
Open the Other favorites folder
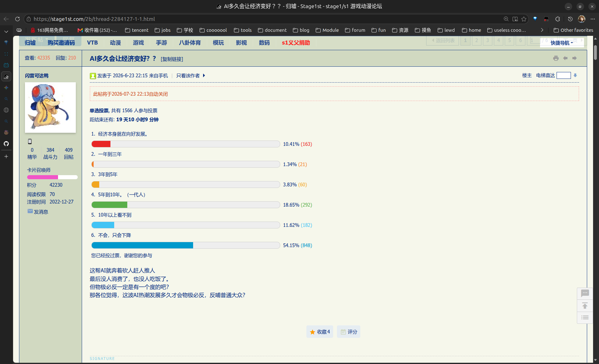click(573, 30)
